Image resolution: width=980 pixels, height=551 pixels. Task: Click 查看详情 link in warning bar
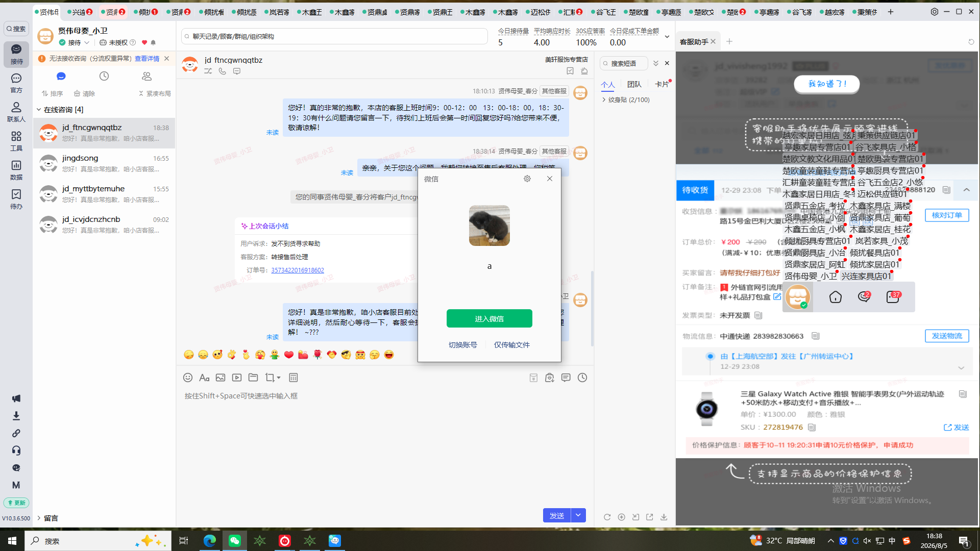click(x=147, y=59)
